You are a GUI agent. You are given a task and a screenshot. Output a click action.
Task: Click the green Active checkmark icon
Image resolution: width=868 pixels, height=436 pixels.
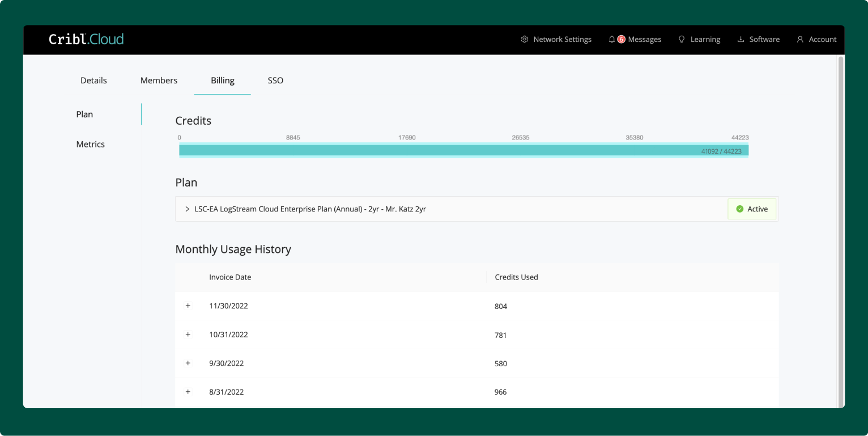pyautogui.click(x=739, y=209)
